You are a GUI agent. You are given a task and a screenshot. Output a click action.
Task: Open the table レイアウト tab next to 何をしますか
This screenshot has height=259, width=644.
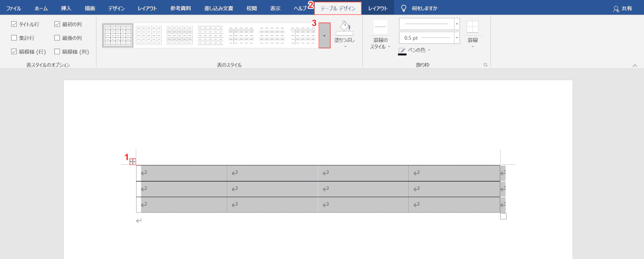[x=378, y=8]
